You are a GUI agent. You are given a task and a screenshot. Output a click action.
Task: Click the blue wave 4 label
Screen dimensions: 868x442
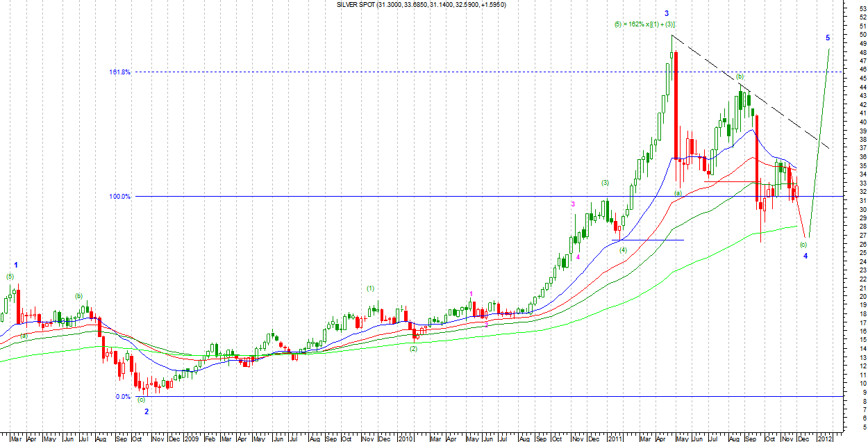[806, 256]
